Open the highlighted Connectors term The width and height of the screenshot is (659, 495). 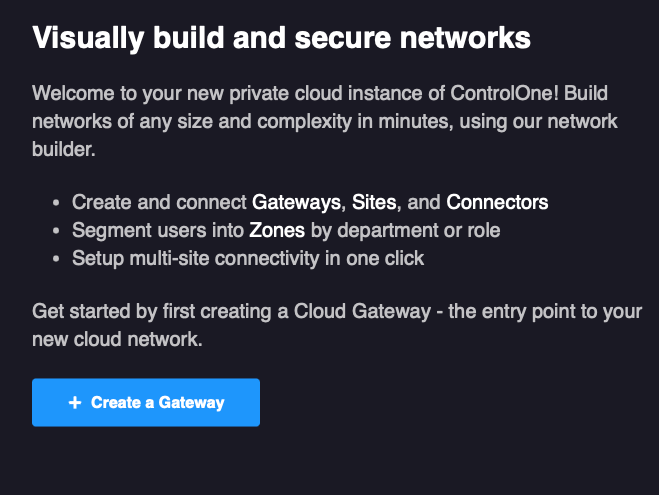pos(497,202)
